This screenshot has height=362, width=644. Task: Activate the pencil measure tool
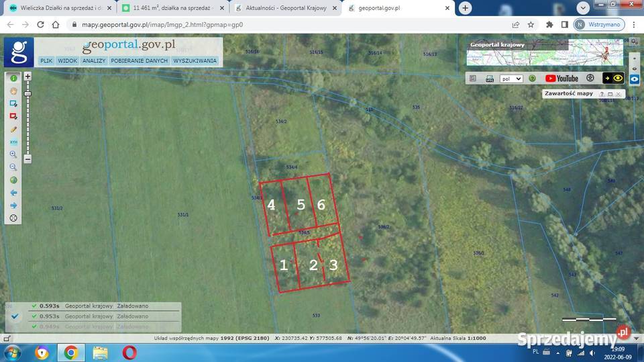click(13, 129)
